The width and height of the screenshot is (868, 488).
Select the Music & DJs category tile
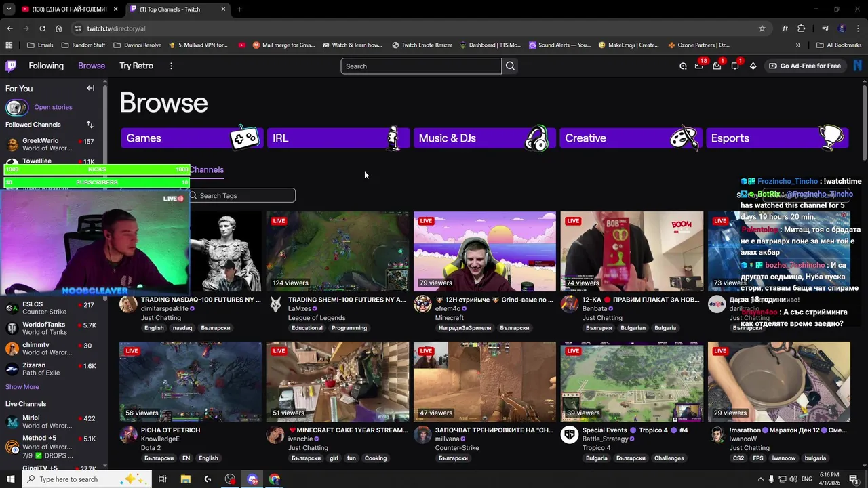click(x=484, y=138)
